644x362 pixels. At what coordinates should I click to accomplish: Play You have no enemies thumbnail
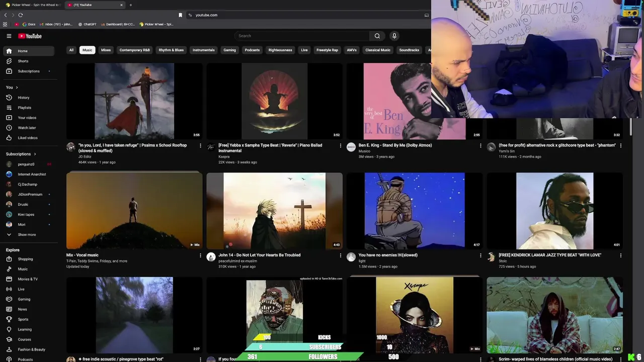415,211
